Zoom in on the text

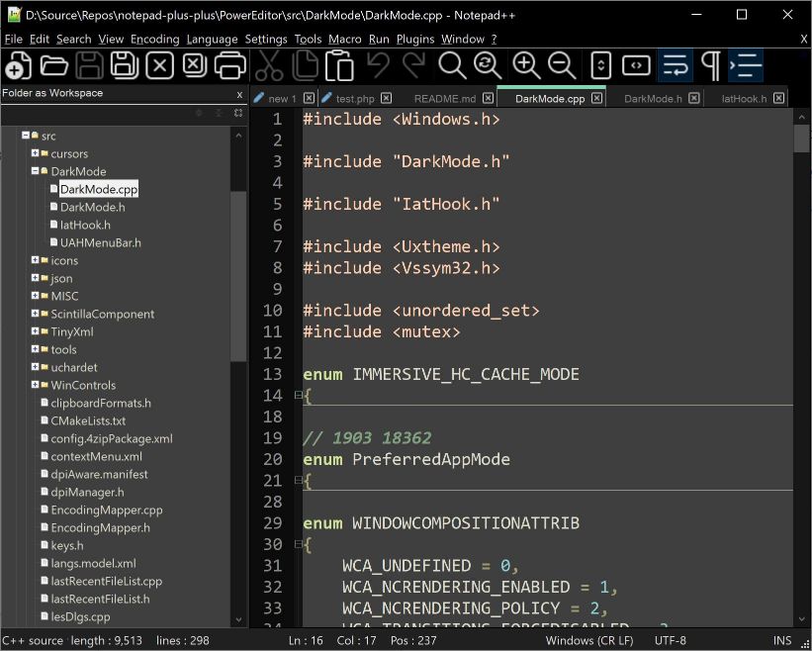(x=525, y=65)
